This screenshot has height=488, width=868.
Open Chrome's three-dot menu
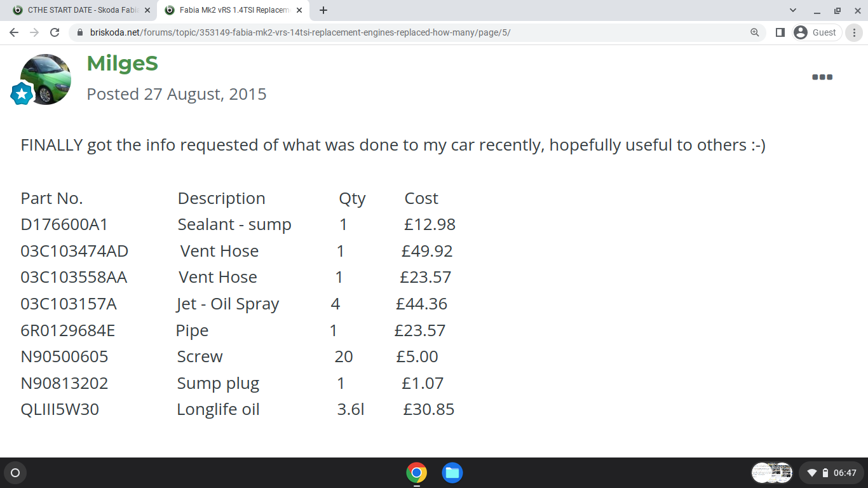pos(855,32)
